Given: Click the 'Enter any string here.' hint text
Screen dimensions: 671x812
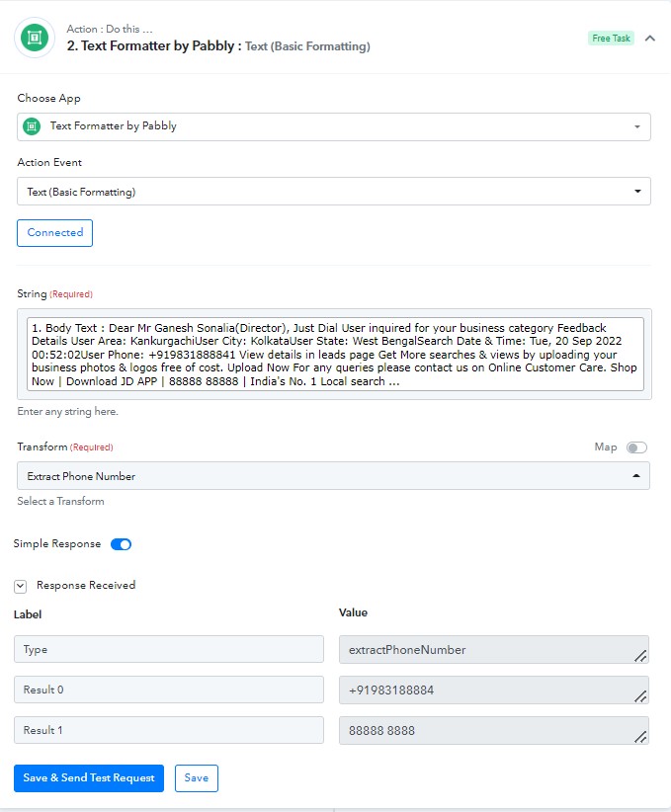Looking at the screenshot, I should 67,412.
